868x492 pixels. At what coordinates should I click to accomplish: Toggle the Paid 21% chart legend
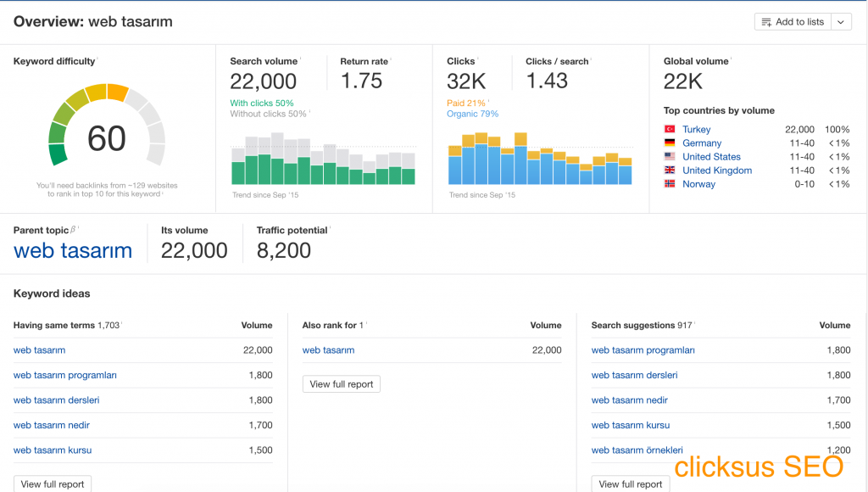point(465,101)
